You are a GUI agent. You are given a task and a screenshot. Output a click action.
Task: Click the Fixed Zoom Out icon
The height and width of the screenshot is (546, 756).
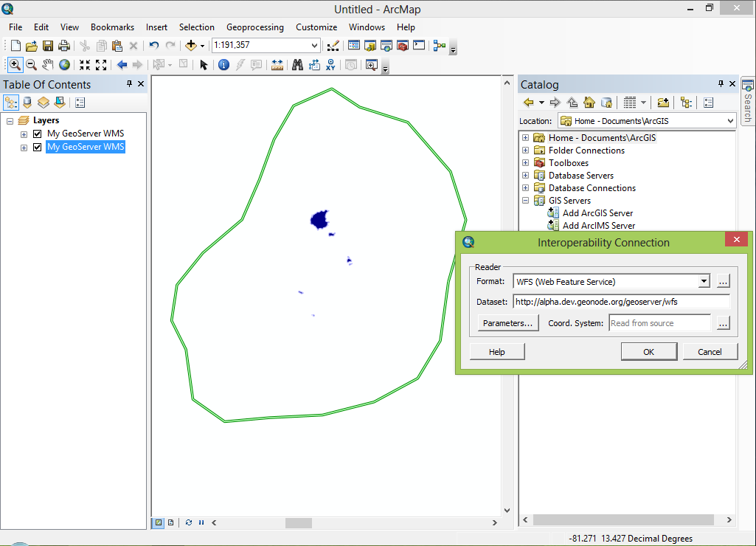101,65
